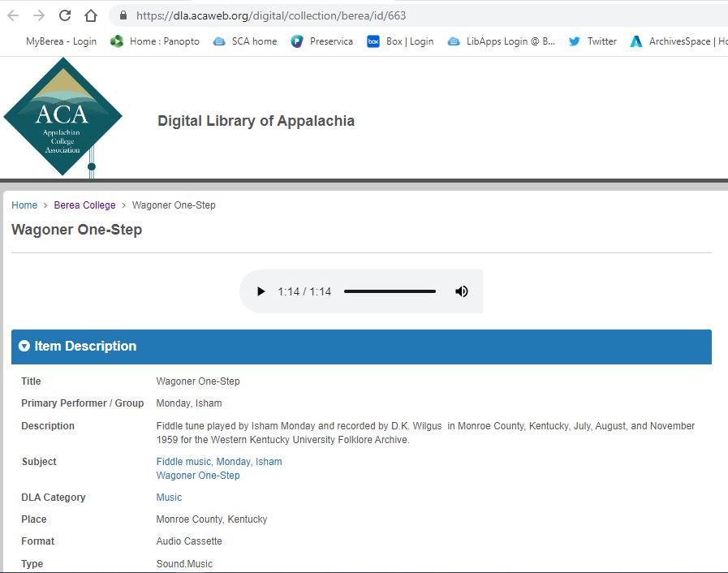
Task: Go to browser home page icon
Action: click(x=91, y=15)
